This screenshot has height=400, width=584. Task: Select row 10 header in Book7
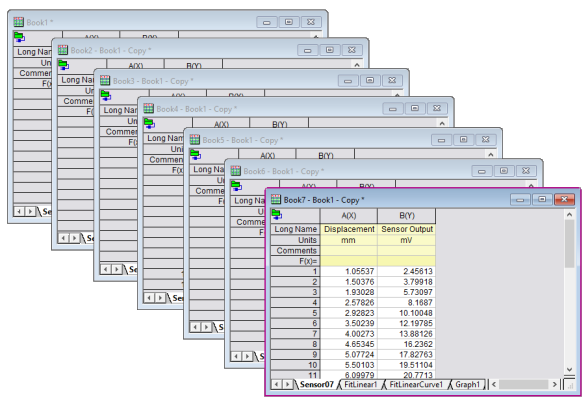tap(295, 365)
